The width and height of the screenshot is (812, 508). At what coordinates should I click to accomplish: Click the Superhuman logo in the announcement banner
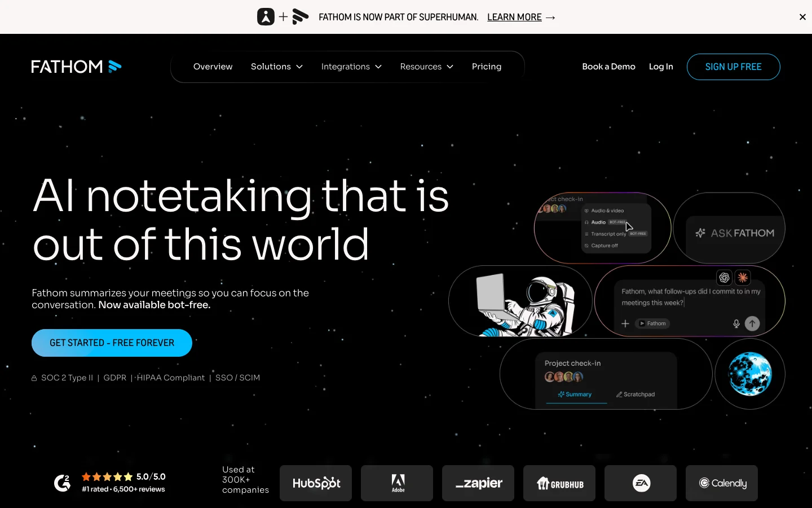266,17
